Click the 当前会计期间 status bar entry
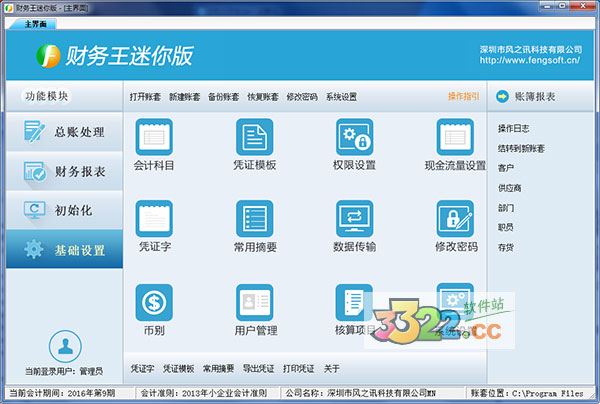Viewport: 600px width, 404px height. click(62, 393)
